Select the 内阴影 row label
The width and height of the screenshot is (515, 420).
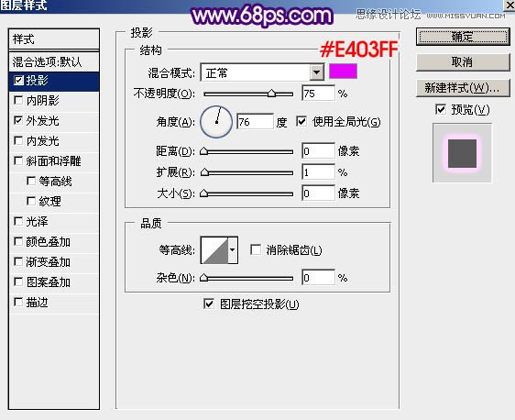click(43, 101)
